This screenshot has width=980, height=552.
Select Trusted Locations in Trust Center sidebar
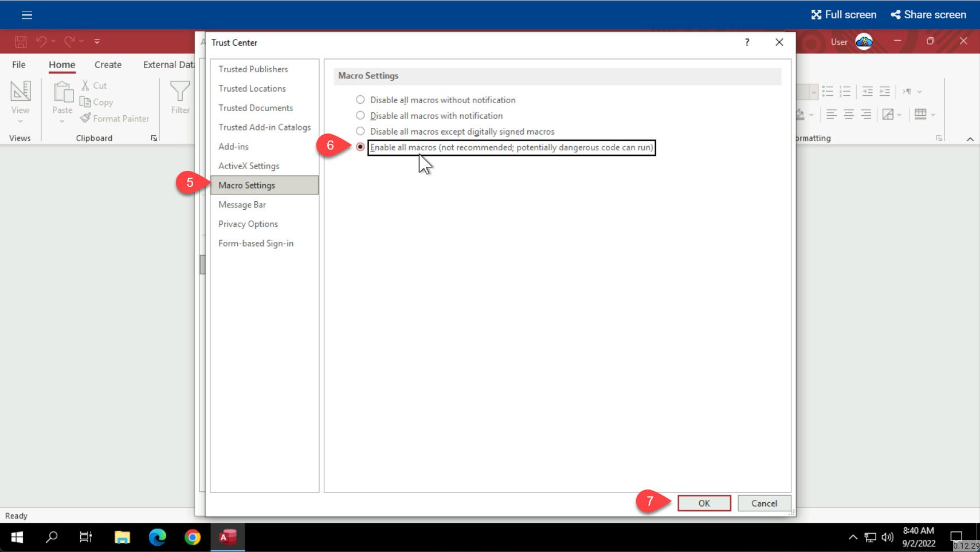(252, 88)
